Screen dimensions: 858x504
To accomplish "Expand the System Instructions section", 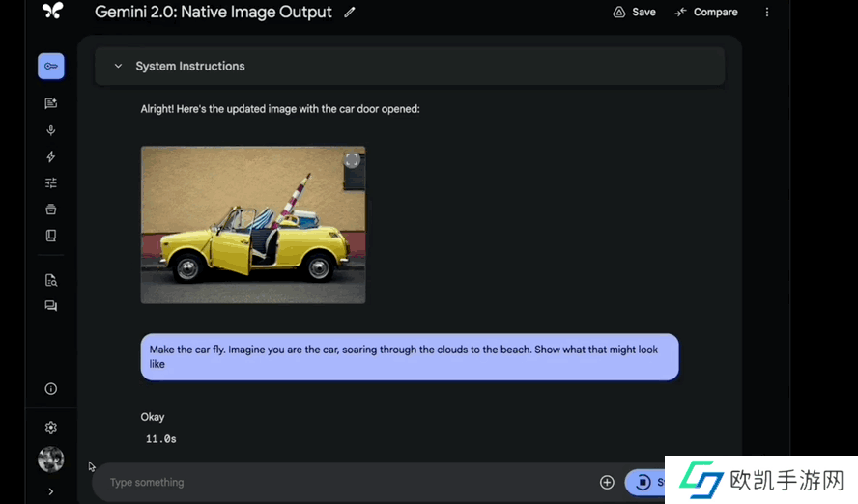I will point(119,67).
